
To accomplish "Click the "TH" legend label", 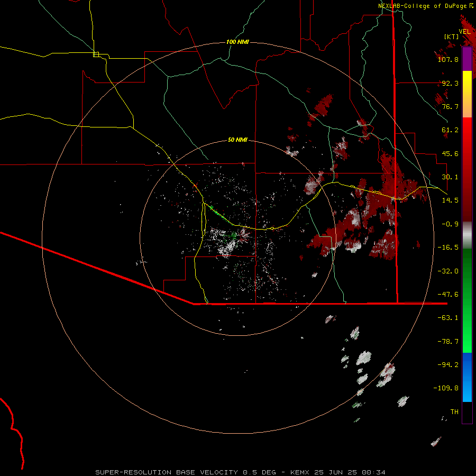I will 454,412.
